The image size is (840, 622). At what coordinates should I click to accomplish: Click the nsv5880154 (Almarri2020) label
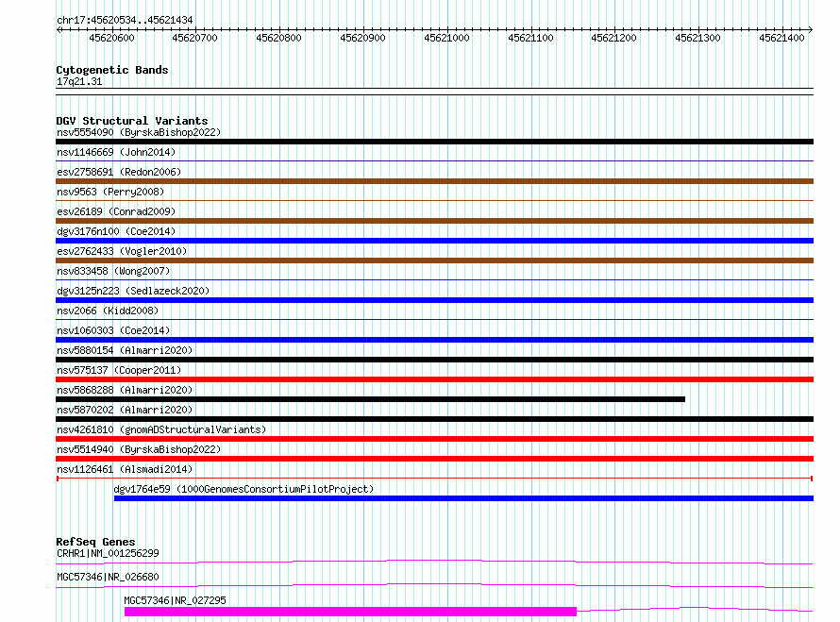125,350
